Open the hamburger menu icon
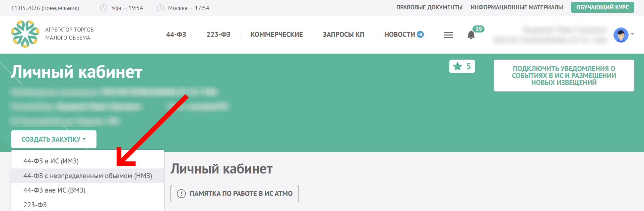644x211 pixels. pos(448,34)
